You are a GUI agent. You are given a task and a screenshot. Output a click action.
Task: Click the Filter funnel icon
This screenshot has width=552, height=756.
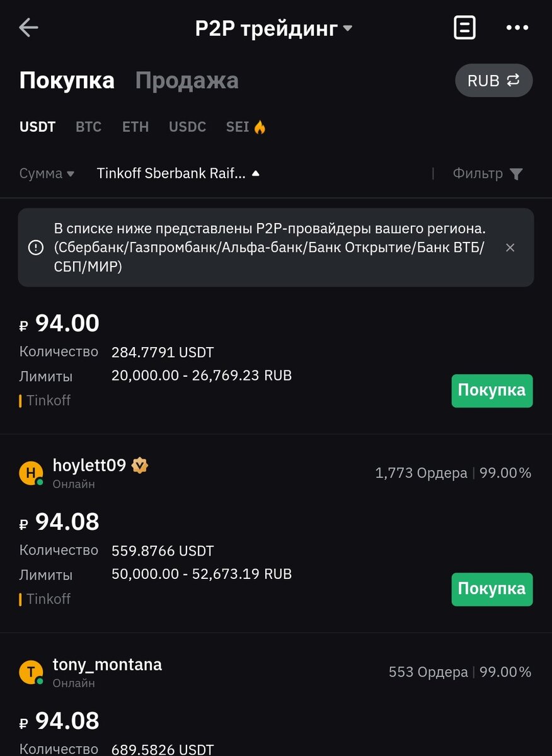pos(516,174)
